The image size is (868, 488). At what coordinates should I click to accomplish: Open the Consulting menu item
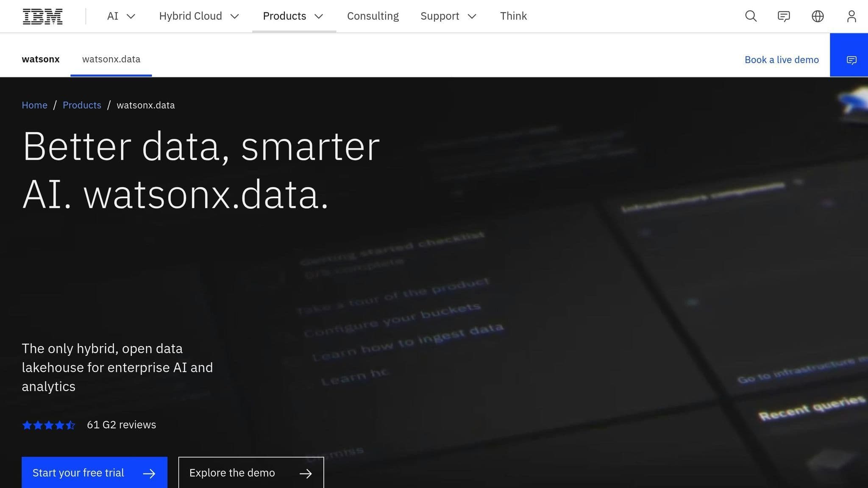373,16
